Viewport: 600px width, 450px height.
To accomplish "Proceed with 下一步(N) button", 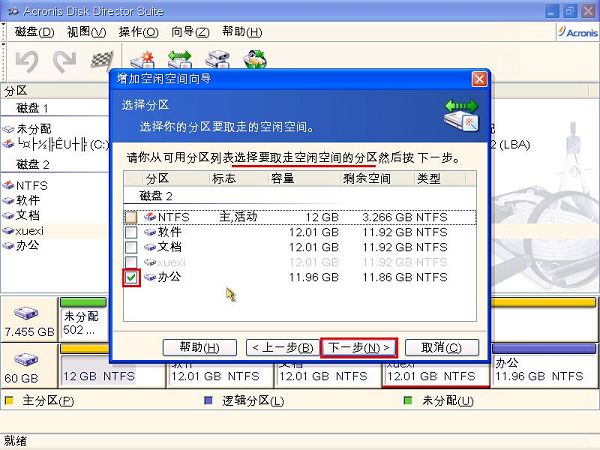I will 359,347.
